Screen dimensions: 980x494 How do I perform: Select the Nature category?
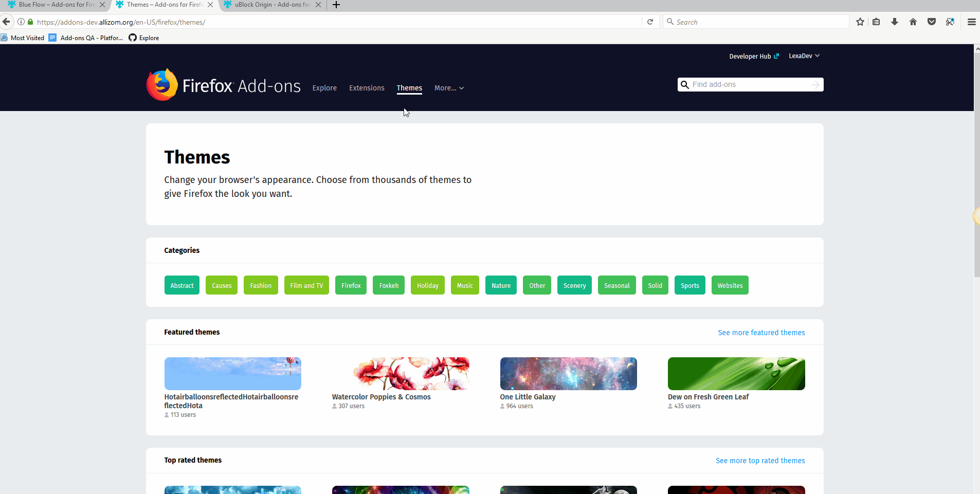tap(501, 285)
